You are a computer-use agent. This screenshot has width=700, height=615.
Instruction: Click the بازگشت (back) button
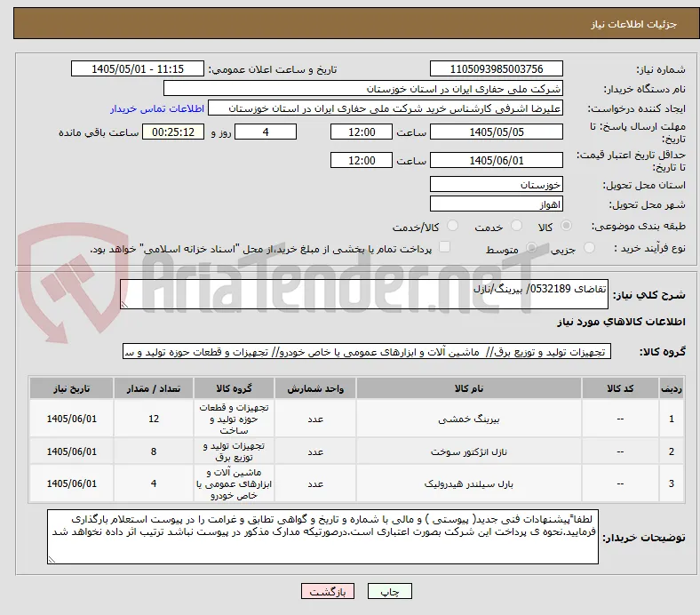pyautogui.click(x=328, y=591)
